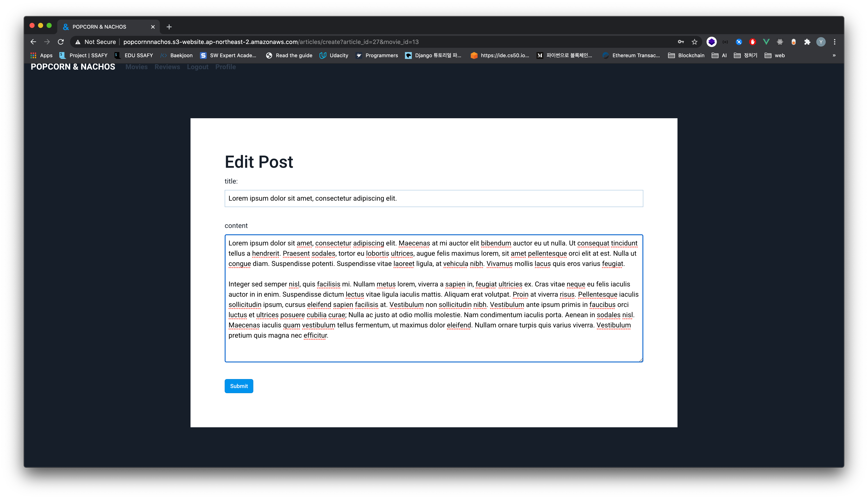868x499 pixels.
Task: Open a new browser tab
Action: [x=169, y=27]
